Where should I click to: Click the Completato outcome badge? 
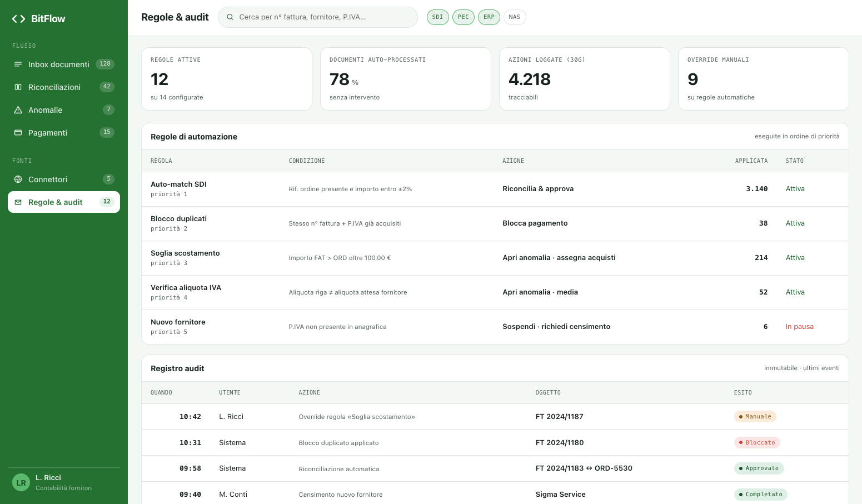(761, 495)
